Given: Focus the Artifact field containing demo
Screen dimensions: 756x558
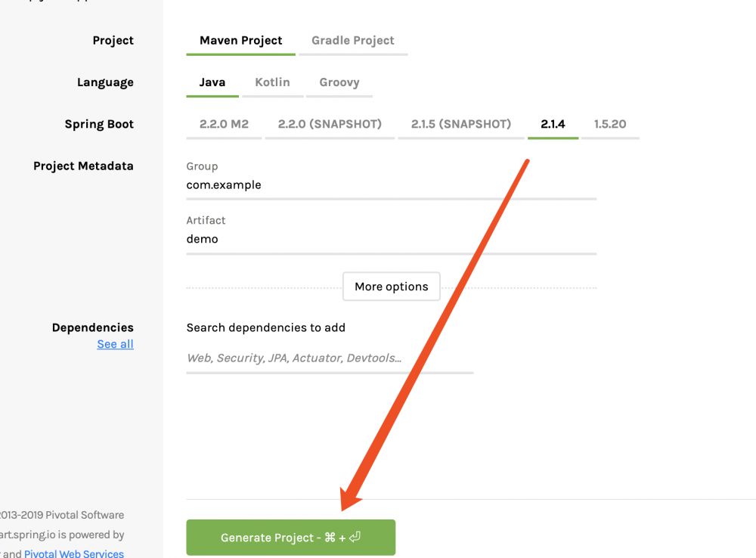Looking at the screenshot, I should coord(391,239).
